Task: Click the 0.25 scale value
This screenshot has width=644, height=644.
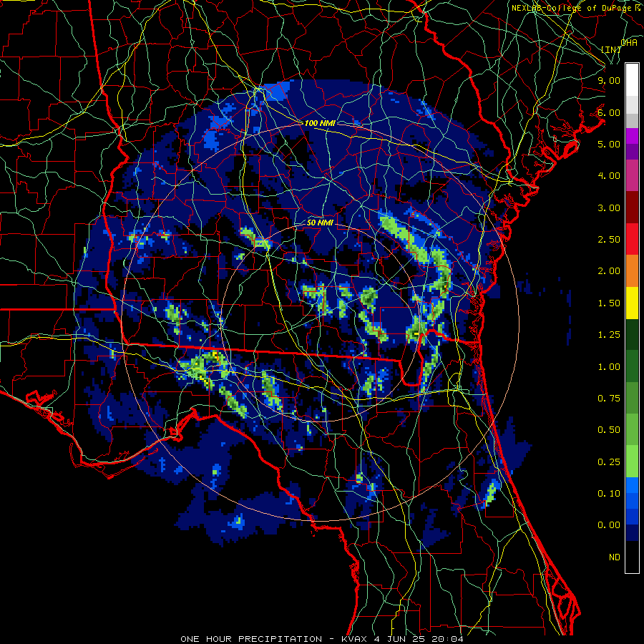Action: [x=609, y=462]
